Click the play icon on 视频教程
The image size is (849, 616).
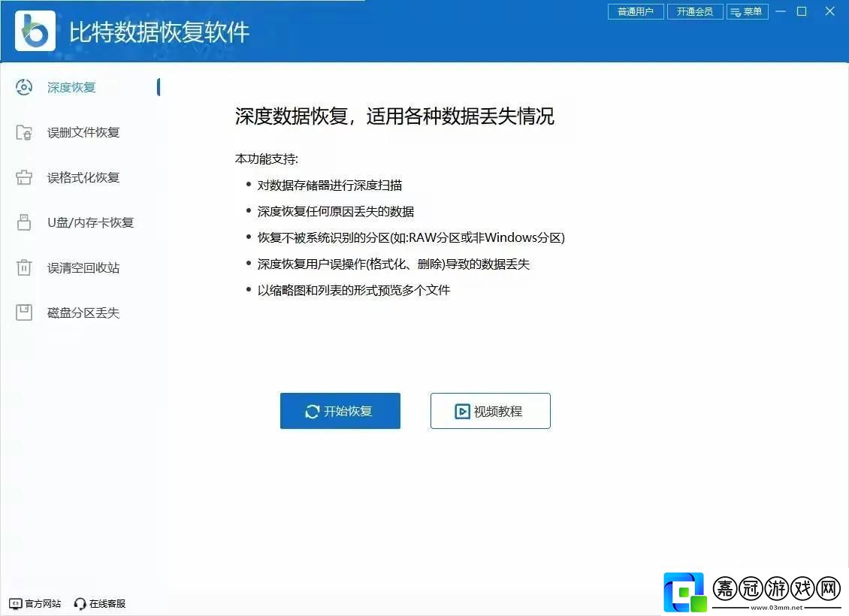[x=462, y=412]
